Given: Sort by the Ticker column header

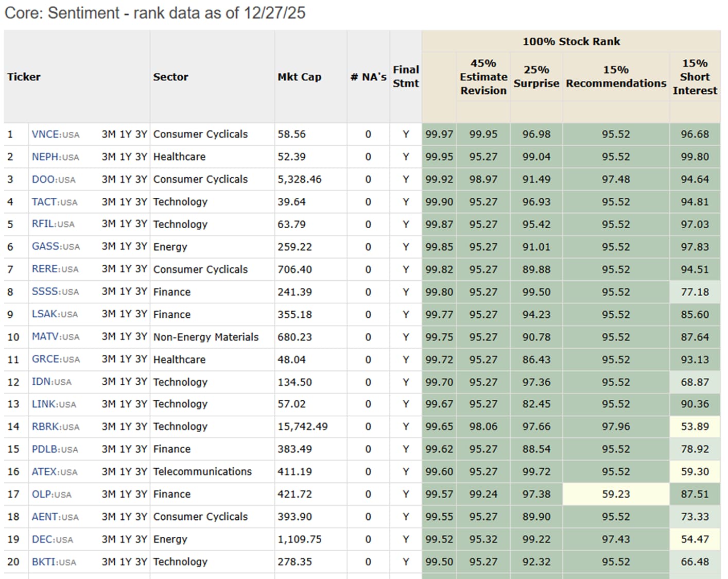Looking at the screenshot, I should (x=24, y=77).
